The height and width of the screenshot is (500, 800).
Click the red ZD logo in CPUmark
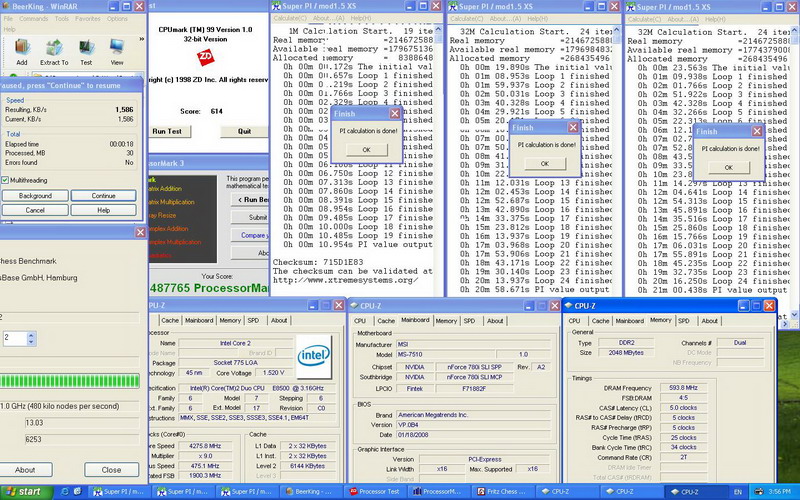point(205,57)
